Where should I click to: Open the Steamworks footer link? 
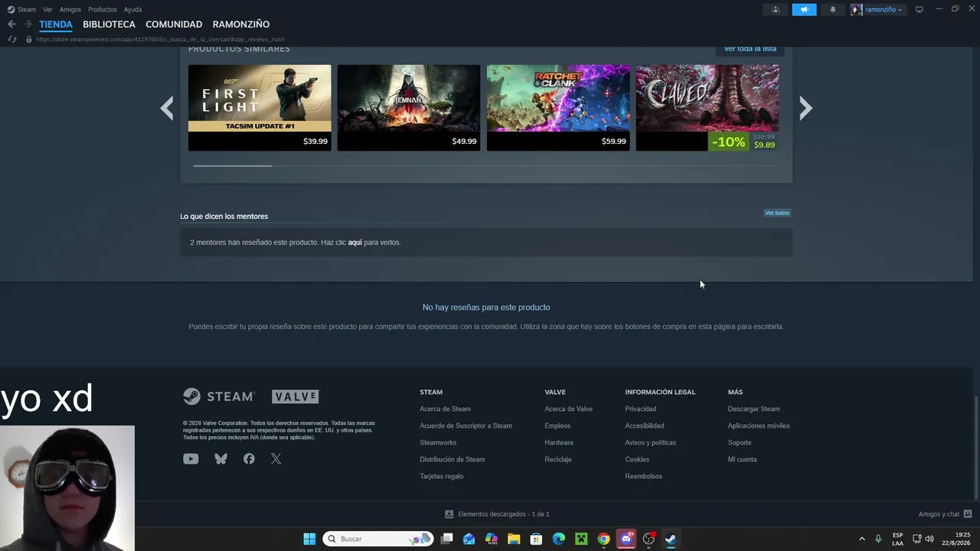click(x=438, y=442)
